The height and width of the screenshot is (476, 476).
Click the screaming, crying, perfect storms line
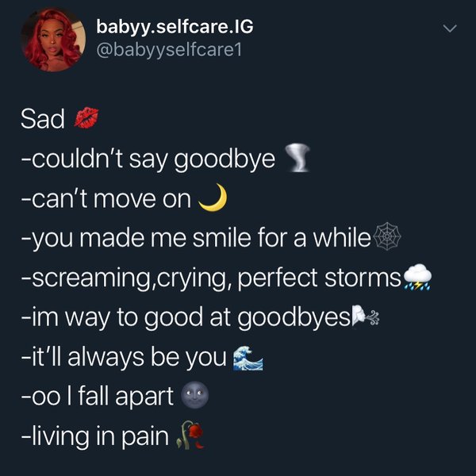(x=211, y=278)
